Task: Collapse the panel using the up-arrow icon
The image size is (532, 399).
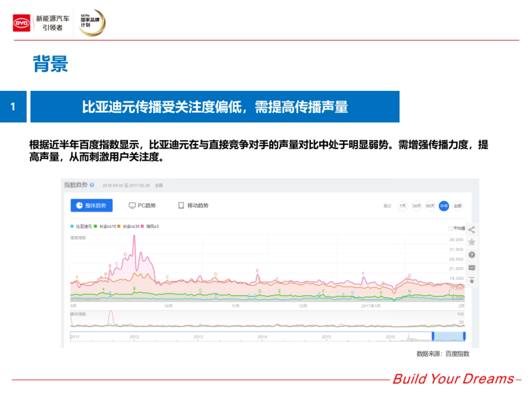Action: click(x=472, y=279)
